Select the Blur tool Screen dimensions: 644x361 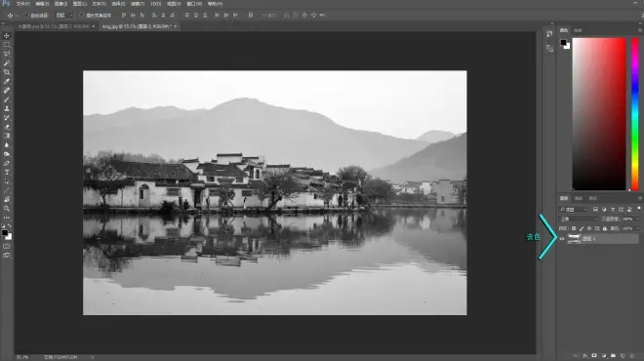click(x=7, y=145)
